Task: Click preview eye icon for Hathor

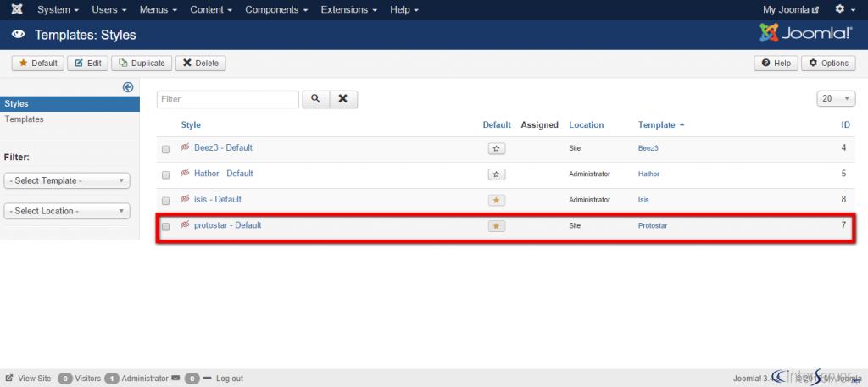Action: tap(186, 173)
